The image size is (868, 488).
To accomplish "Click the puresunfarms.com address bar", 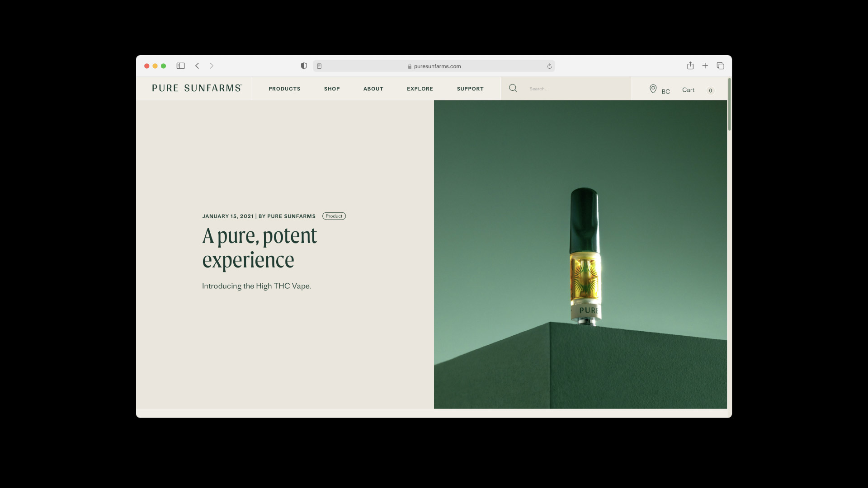I will [x=434, y=66].
